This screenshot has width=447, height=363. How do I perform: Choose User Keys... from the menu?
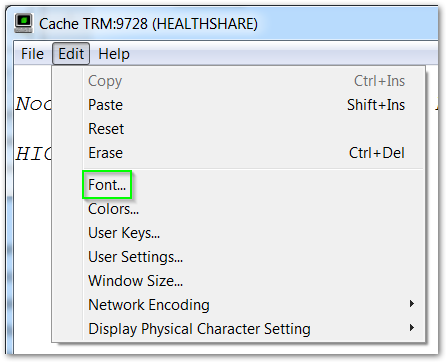pyautogui.click(x=124, y=233)
